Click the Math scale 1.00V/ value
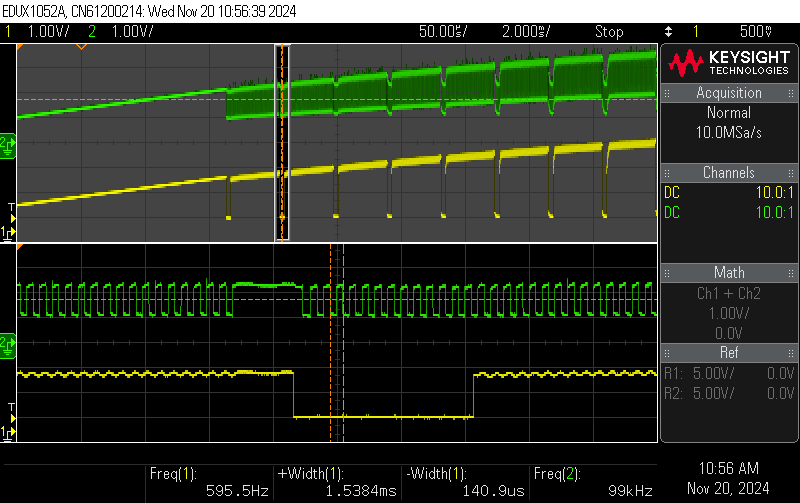800x503 pixels. (729, 313)
